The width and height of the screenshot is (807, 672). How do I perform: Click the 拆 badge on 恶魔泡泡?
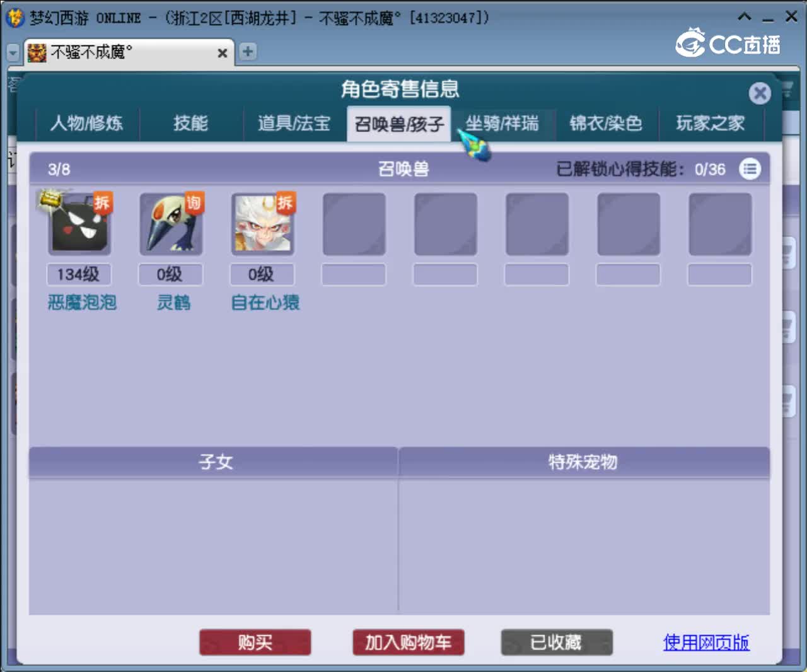(102, 202)
